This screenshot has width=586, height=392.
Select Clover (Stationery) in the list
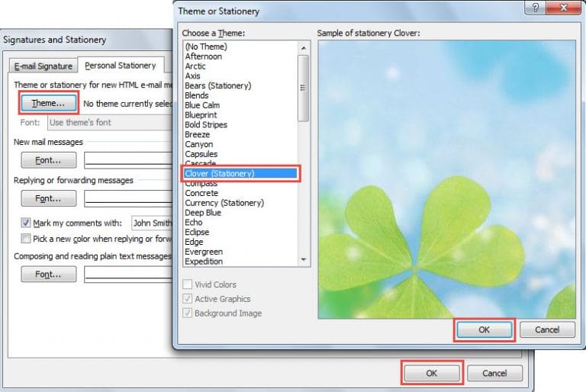(240, 173)
